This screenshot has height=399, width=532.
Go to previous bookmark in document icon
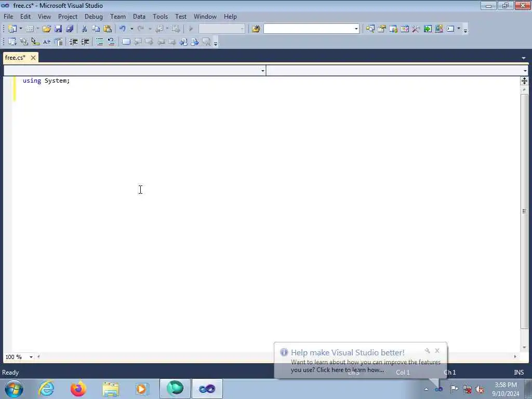[x=183, y=42]
